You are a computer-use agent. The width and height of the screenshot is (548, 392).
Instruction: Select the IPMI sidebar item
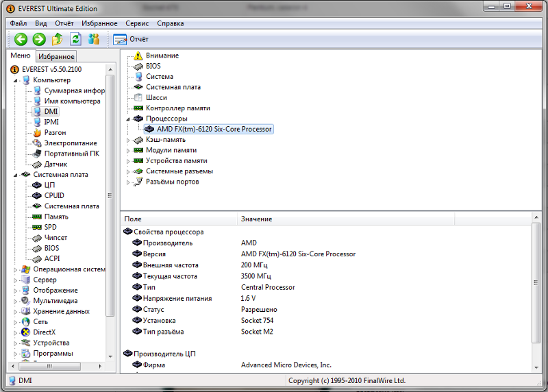(51, 122)
